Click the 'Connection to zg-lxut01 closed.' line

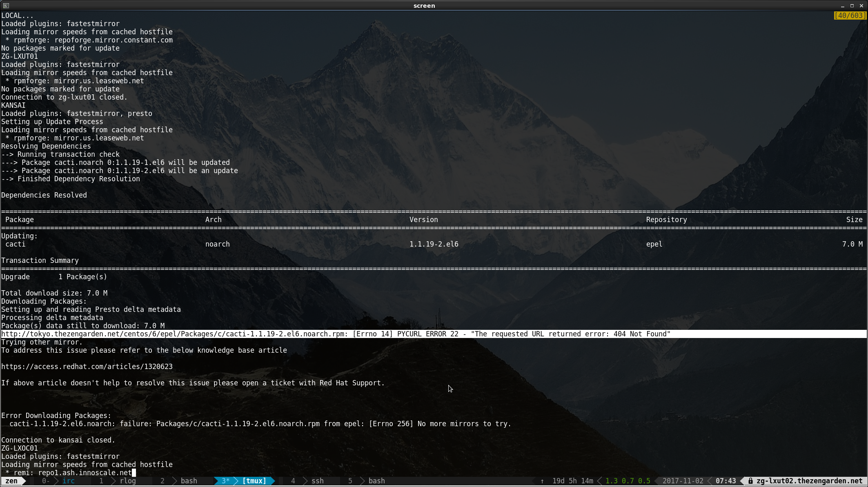65,97
